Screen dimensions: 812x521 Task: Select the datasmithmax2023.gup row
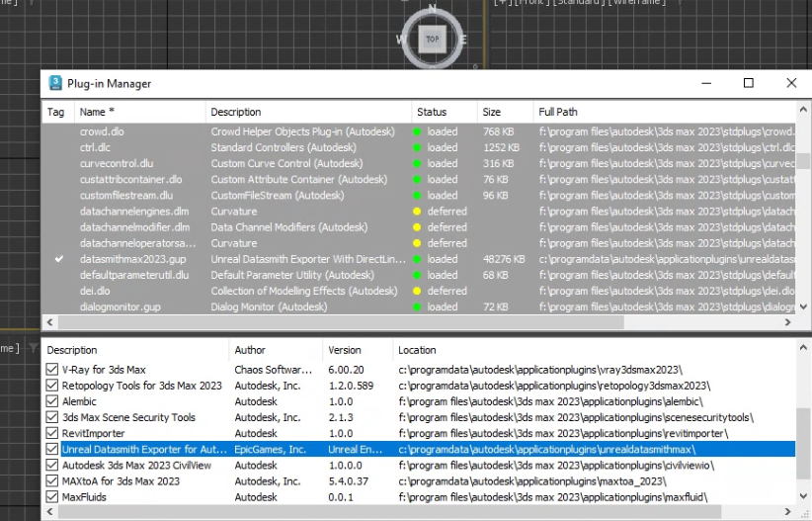tap(419, 259)
